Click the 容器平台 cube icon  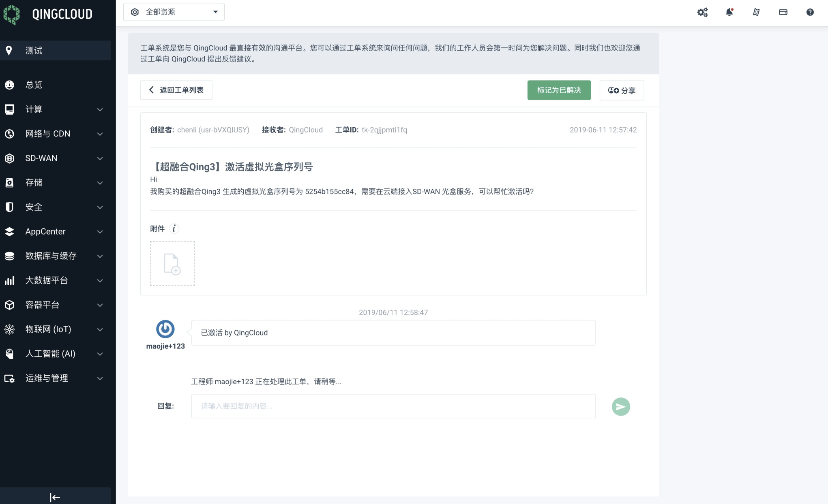click(9, 305)
